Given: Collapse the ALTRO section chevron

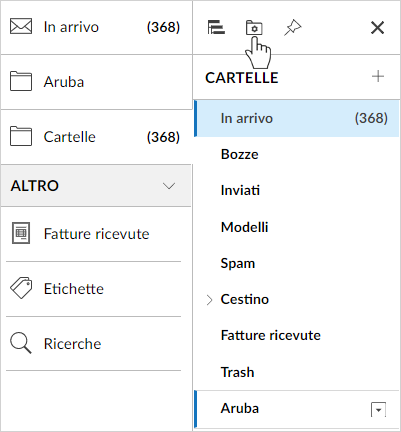Looking at the screenshot, I should tap(169, 186).
